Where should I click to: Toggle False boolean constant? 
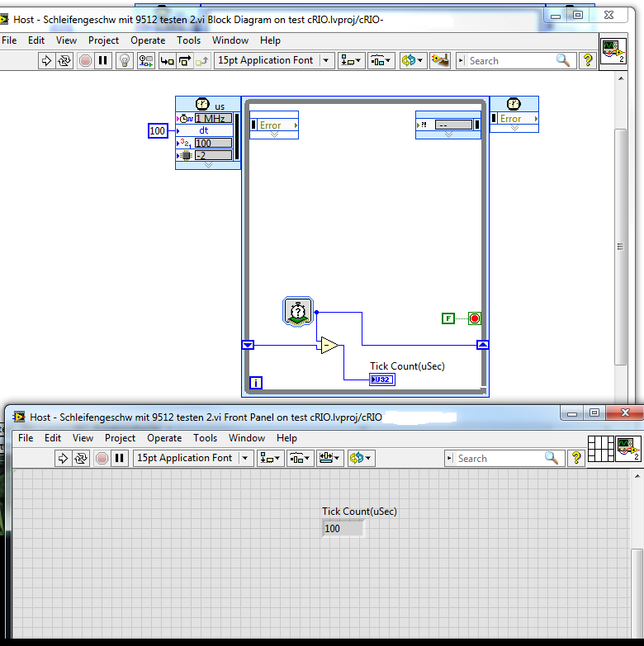pos(448,318)
